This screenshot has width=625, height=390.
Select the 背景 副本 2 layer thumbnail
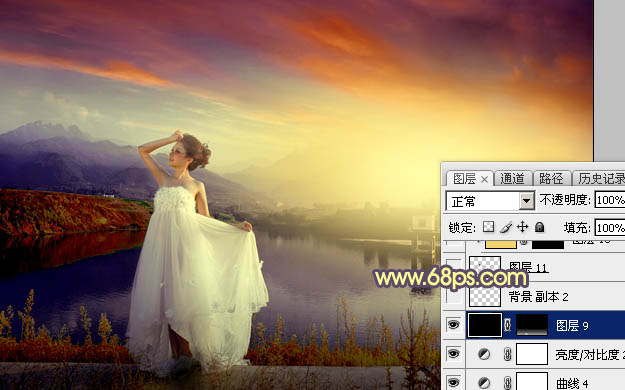pyautogui.click(x=485, y=296)
